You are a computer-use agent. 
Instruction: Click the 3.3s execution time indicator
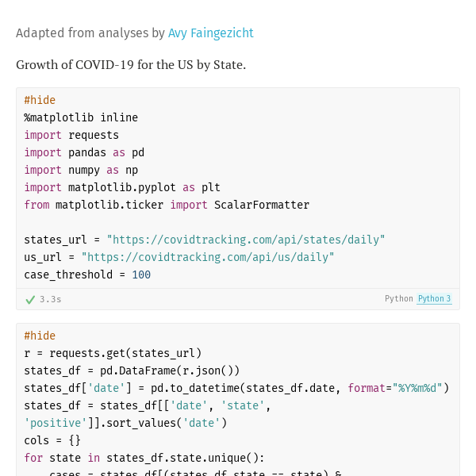tap(51, 300)
